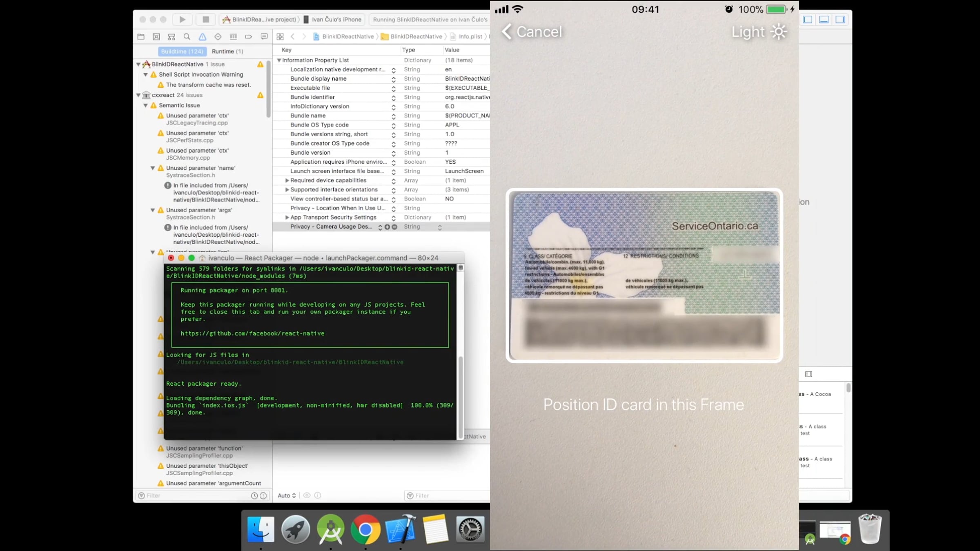980x551 pixels.
Task: Open the Find navigator magnifier icon
Action: (187, 37)
